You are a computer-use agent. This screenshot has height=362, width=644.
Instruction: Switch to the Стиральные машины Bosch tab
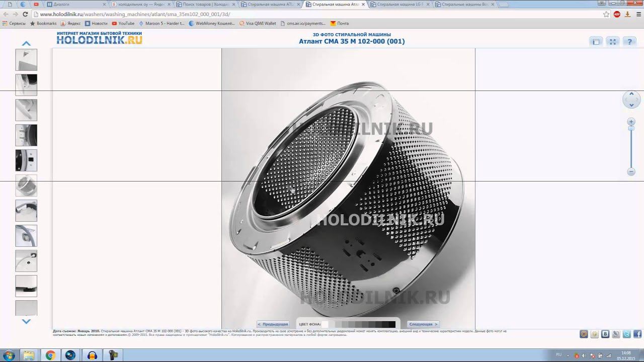pyautogui.click(x=463, y=4)
